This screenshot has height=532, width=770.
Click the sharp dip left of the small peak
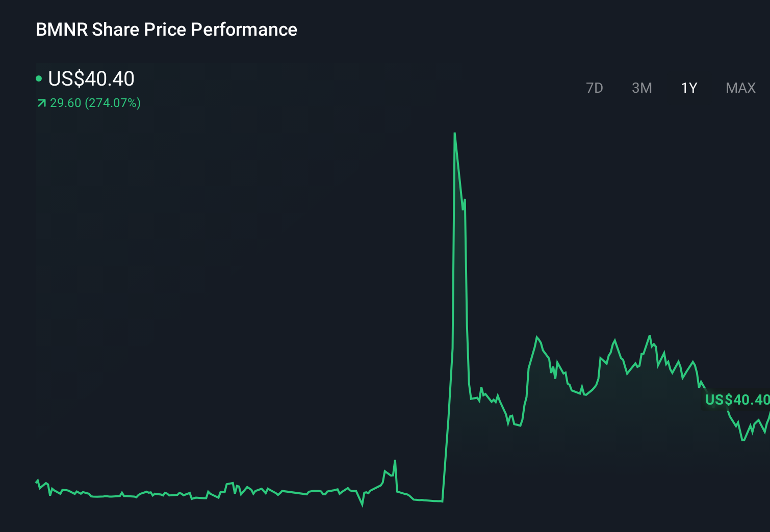[x=362, y=504]
